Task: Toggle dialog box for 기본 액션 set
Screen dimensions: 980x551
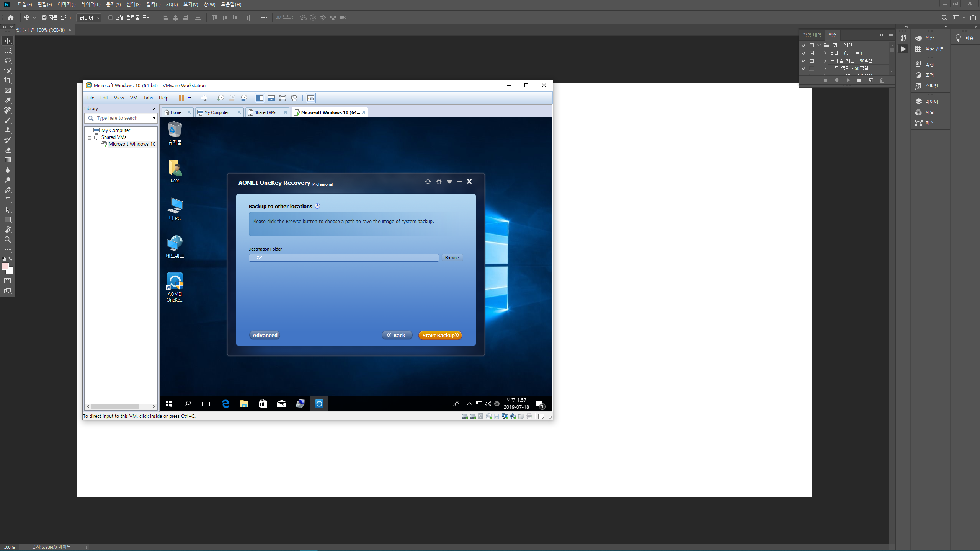Action: (812, 46)
